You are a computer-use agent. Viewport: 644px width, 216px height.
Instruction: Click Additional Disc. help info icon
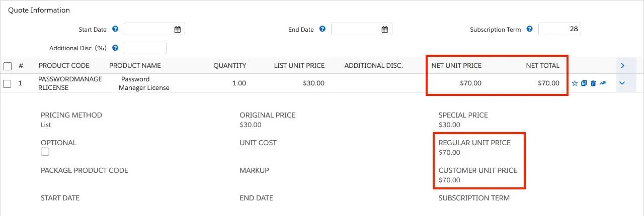[x=115, y=48]
